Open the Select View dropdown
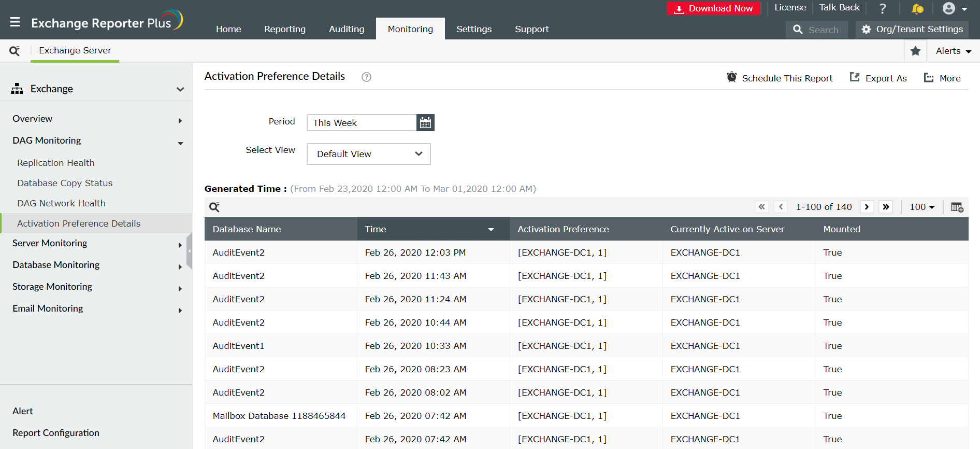 (369, 154)
